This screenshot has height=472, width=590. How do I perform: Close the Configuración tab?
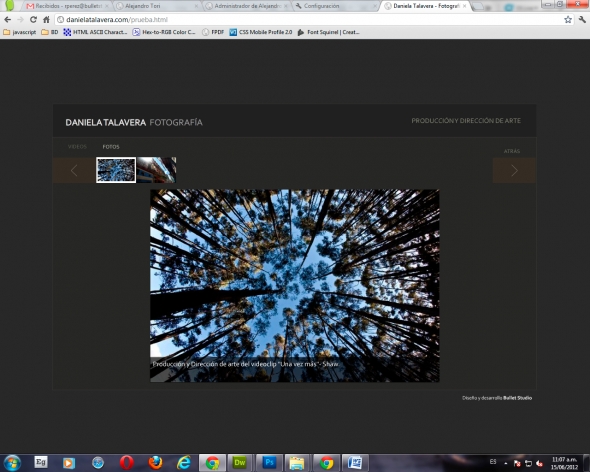[375, 6]
